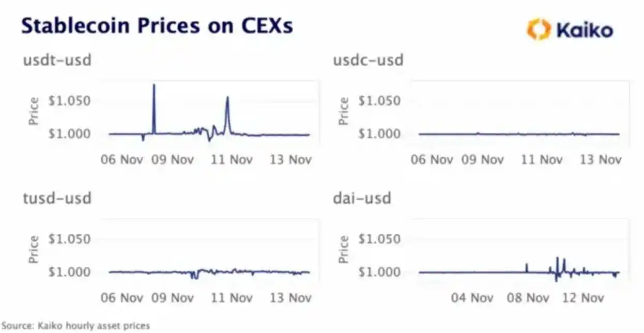Screen dimensions: 644x333
Task: Select the tusd-usd chart title
Action: click(x=57, y=198)
